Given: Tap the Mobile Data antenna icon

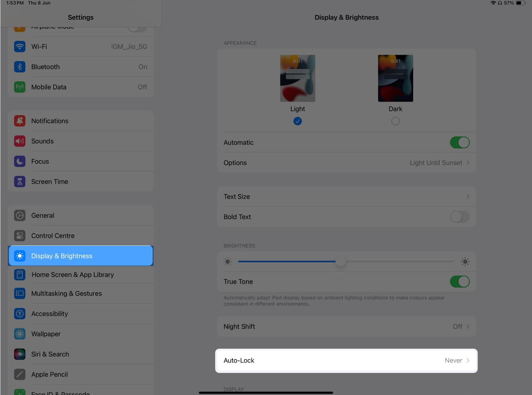Looking at the screenshot, I should (19, 87).
